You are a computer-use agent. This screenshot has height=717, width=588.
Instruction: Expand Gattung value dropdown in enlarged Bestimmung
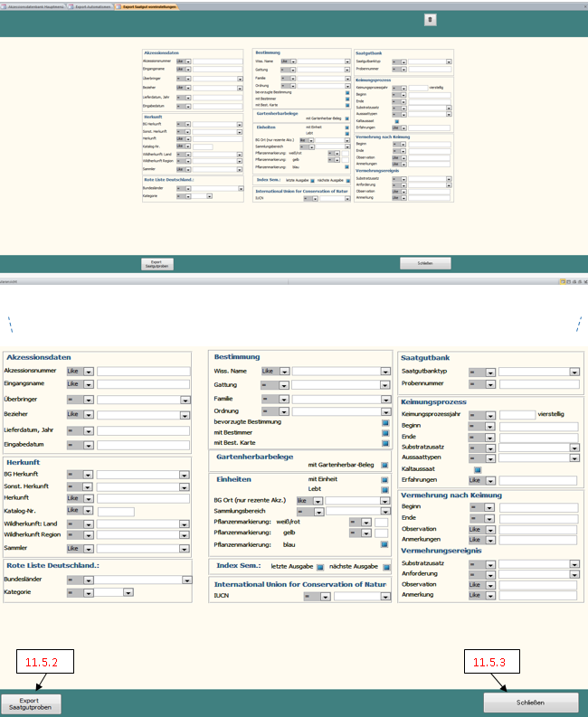384,384
